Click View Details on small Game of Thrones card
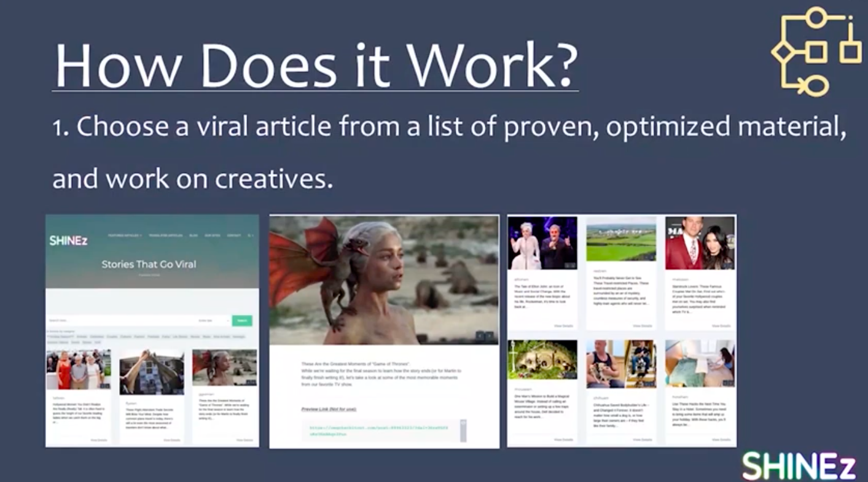This screenshot has height=482, width=868. (x=244, y=440)
